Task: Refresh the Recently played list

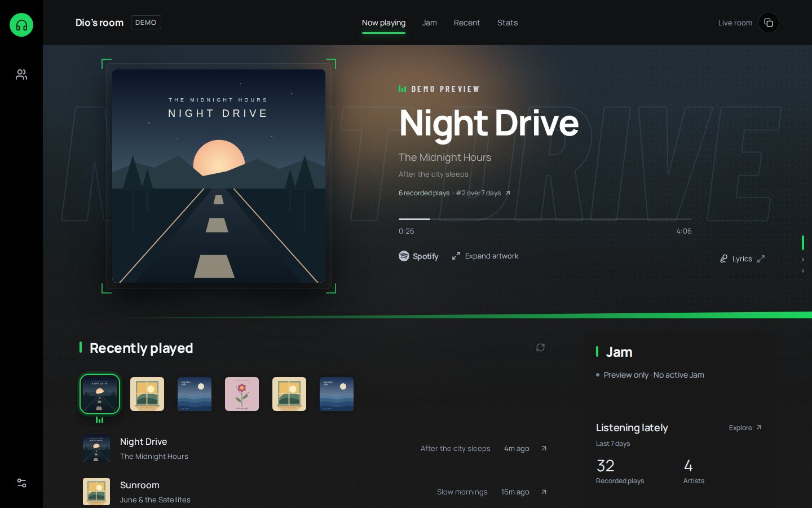Action: (x=540, y=347)
